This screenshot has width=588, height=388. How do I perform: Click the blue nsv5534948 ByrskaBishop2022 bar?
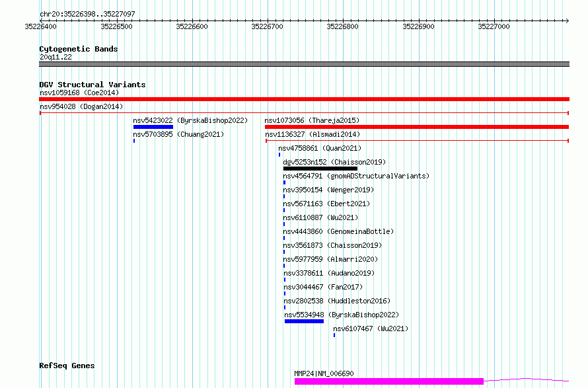click(304, 321)
